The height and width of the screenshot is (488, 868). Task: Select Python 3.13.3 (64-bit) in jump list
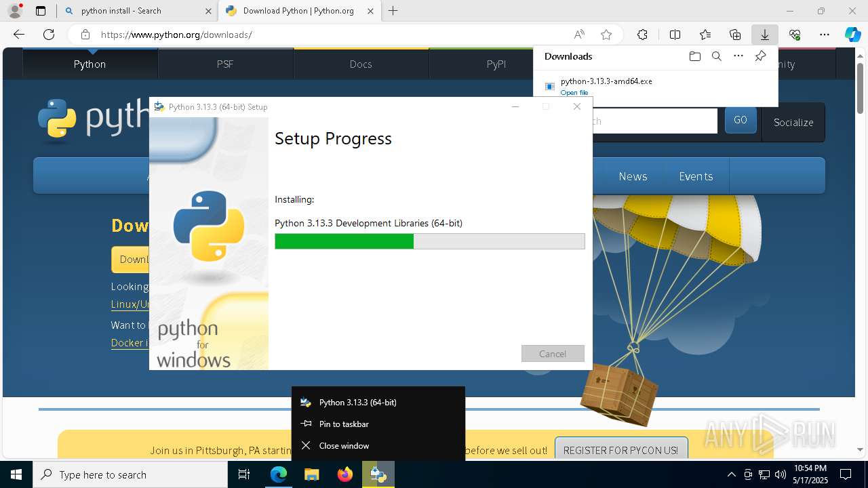point(378,402)
